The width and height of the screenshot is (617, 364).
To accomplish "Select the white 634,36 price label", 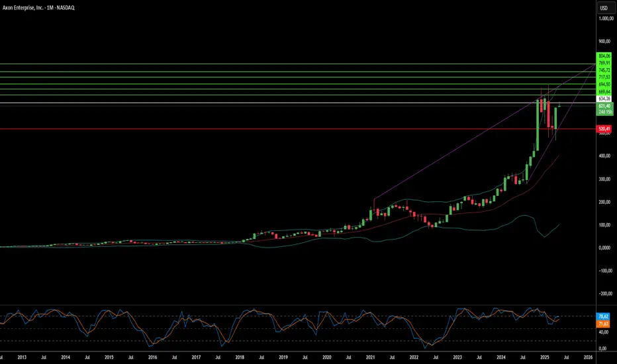I will pos(604,99).
